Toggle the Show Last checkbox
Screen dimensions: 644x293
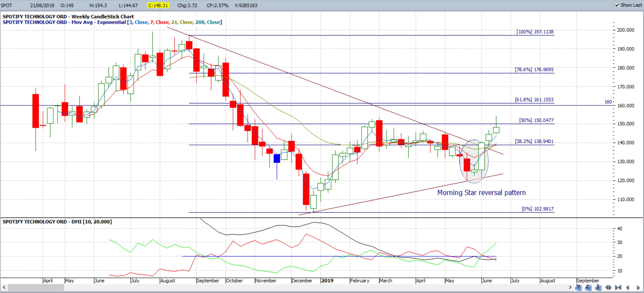tap(617, 5)
